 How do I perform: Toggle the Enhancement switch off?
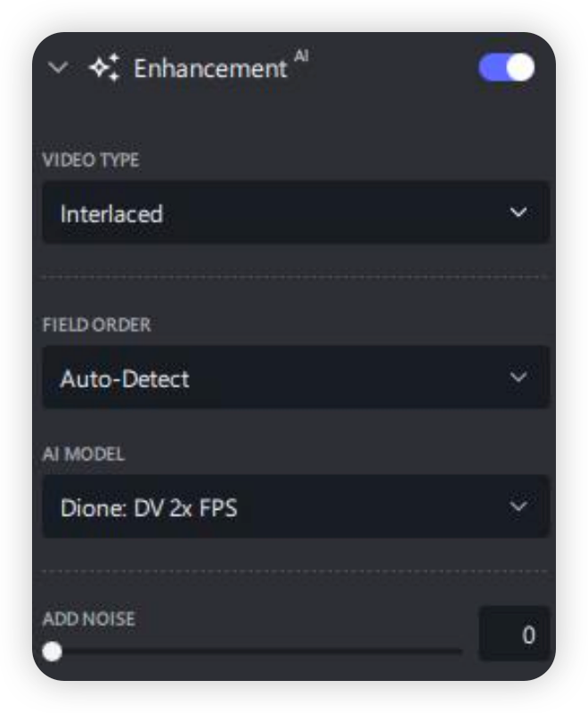pyautogui.click(x=506, y=69)
